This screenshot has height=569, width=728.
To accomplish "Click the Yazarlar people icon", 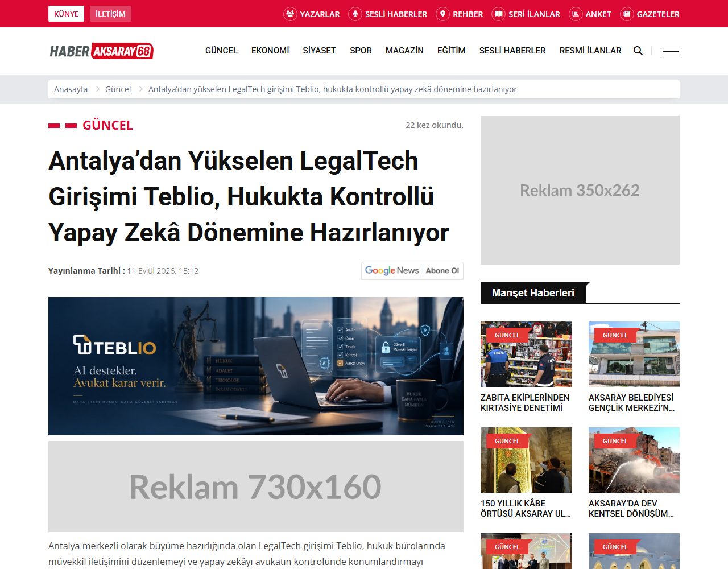I will [x=290, y=14].
